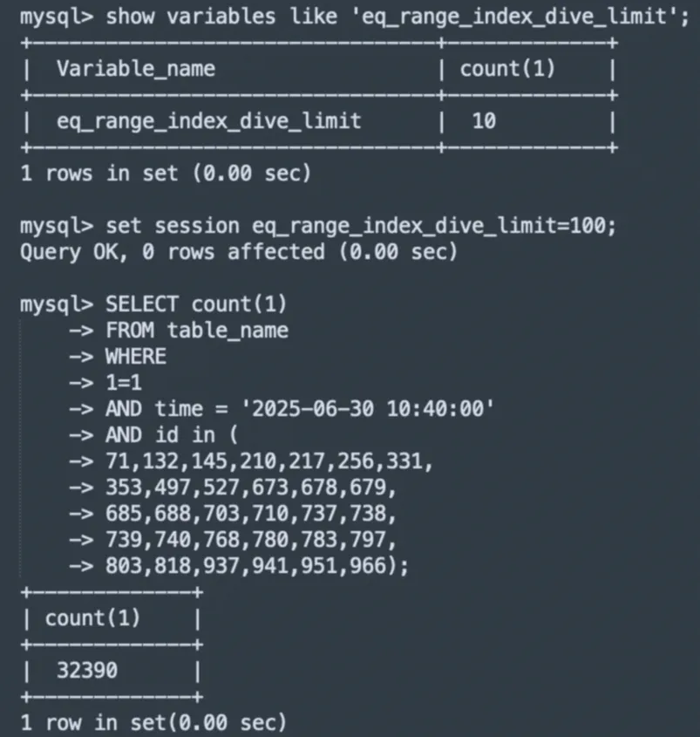
Task: Click the id list line ending with 966);
Action: pos(257,565)
